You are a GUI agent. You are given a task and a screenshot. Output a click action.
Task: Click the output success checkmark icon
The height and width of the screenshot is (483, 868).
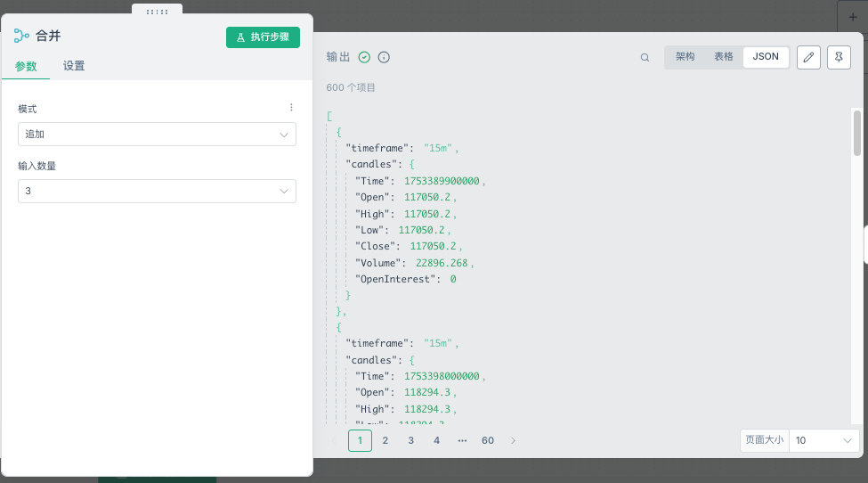(x=364, y=57)
